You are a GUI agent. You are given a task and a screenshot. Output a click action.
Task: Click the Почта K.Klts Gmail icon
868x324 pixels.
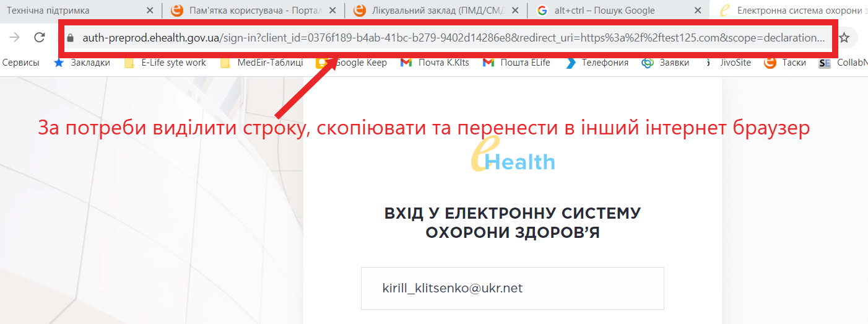click(406, 63)
